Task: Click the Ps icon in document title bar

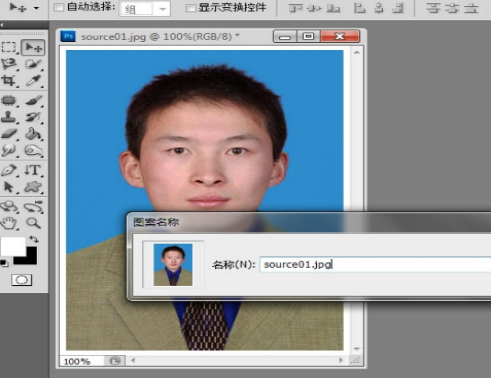Action: [x=68, y=36]
